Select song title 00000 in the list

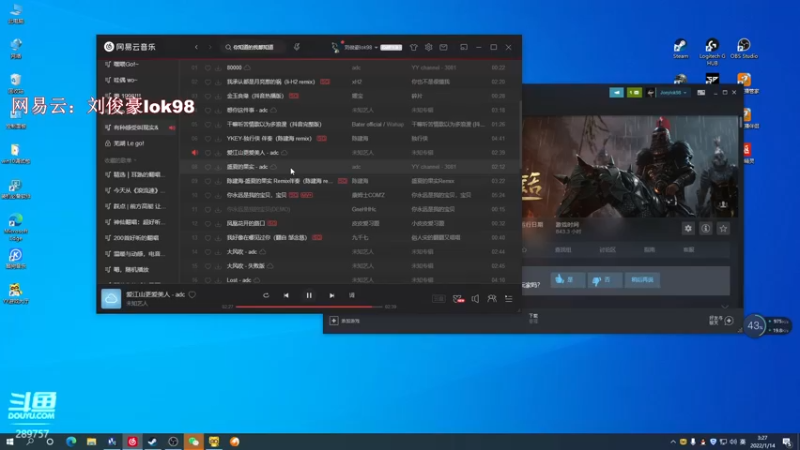tap(234, 67)
